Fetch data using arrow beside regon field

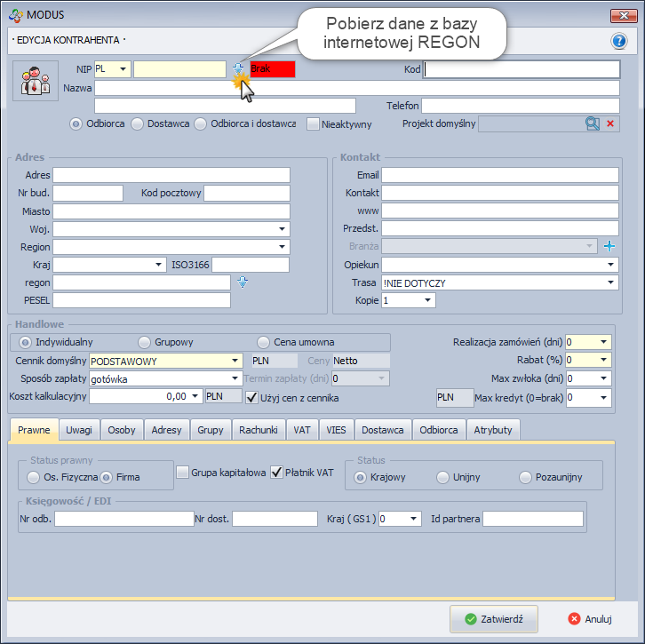242,282
